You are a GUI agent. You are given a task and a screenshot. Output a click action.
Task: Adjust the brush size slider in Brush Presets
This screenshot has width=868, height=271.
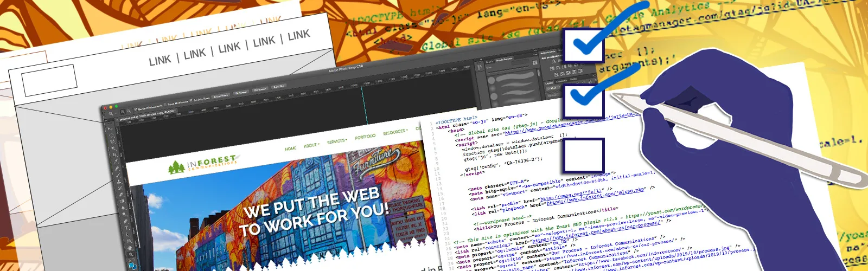[x=508, y=69]
